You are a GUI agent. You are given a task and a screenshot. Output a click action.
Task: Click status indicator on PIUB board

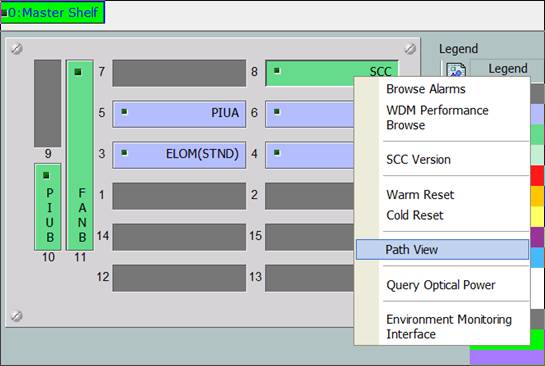[46, 175]
